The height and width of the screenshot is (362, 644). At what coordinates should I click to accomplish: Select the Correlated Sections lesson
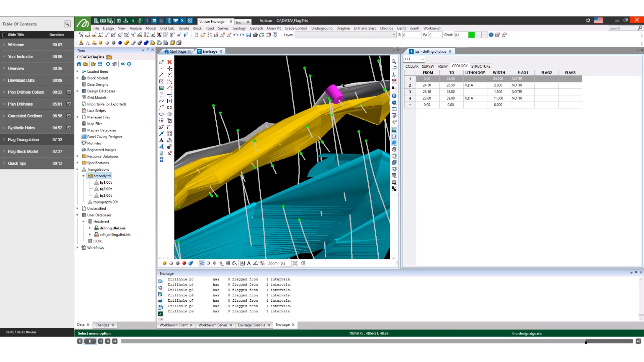[x=25, y=116]
